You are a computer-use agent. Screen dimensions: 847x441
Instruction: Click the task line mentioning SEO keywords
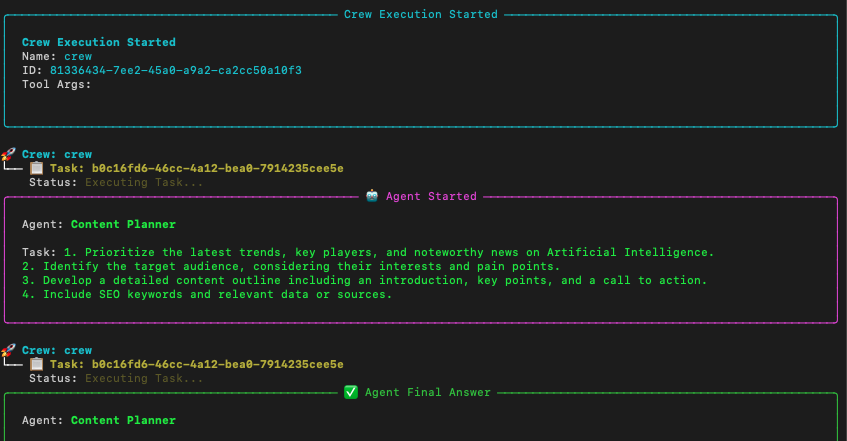[207, 294]
